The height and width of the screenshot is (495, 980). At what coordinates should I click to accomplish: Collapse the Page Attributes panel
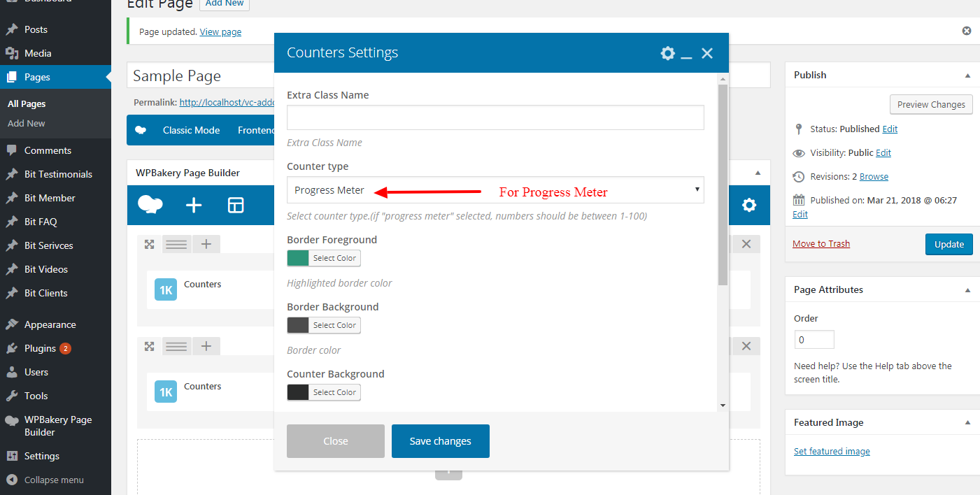[968, 290]
